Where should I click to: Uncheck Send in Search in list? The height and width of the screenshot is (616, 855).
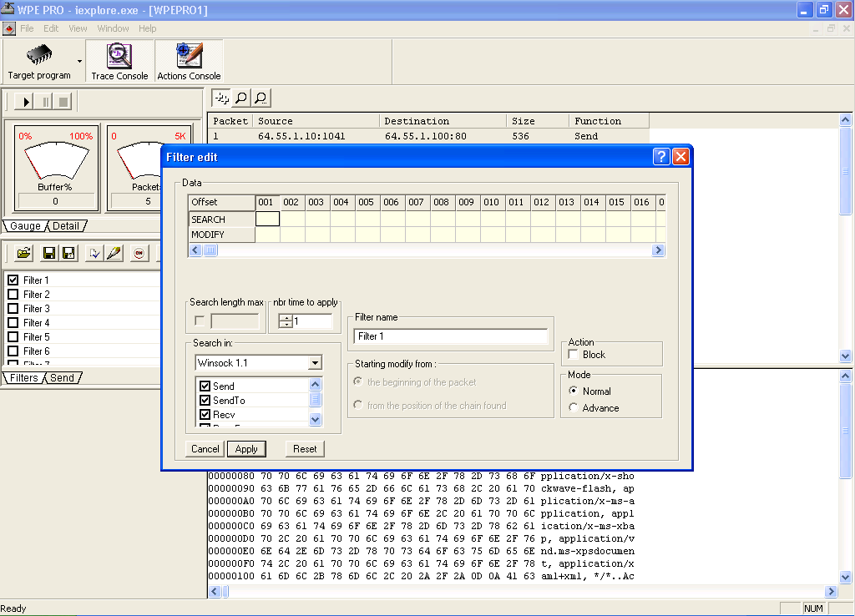pos(205,386)
